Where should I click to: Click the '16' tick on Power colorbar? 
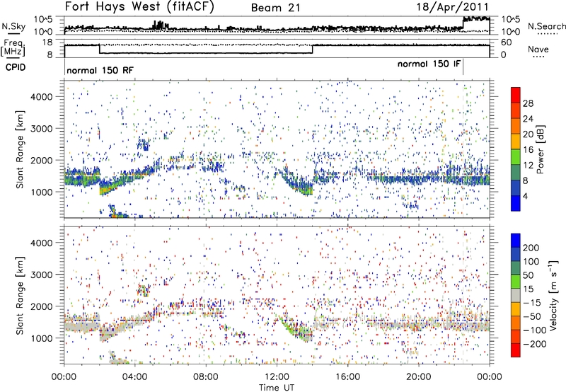pos(528,150)
